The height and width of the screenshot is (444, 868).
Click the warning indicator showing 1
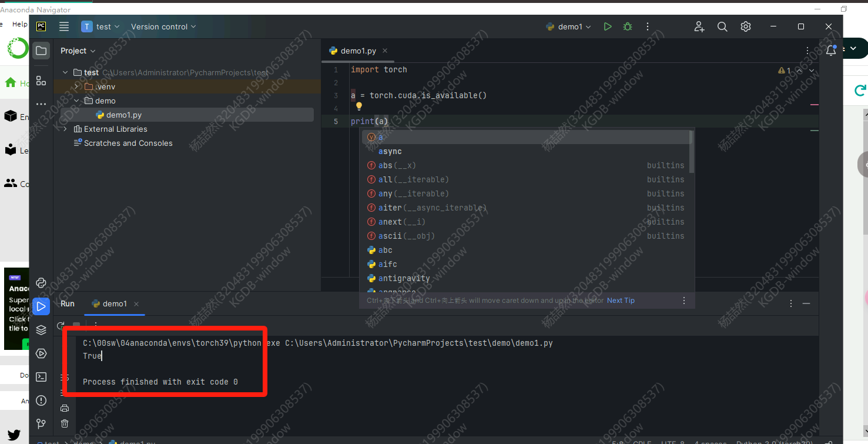785,71
